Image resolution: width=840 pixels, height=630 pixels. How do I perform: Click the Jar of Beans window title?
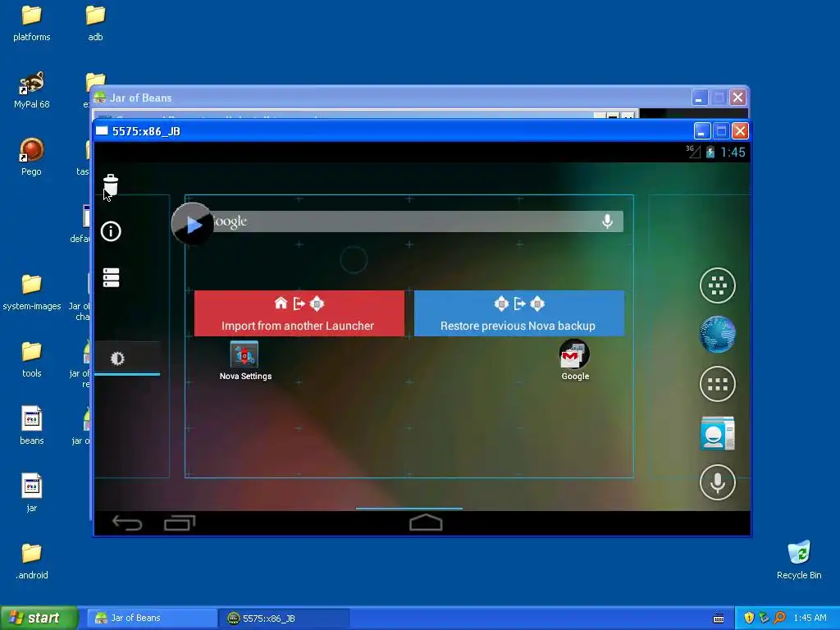[141, 98]
